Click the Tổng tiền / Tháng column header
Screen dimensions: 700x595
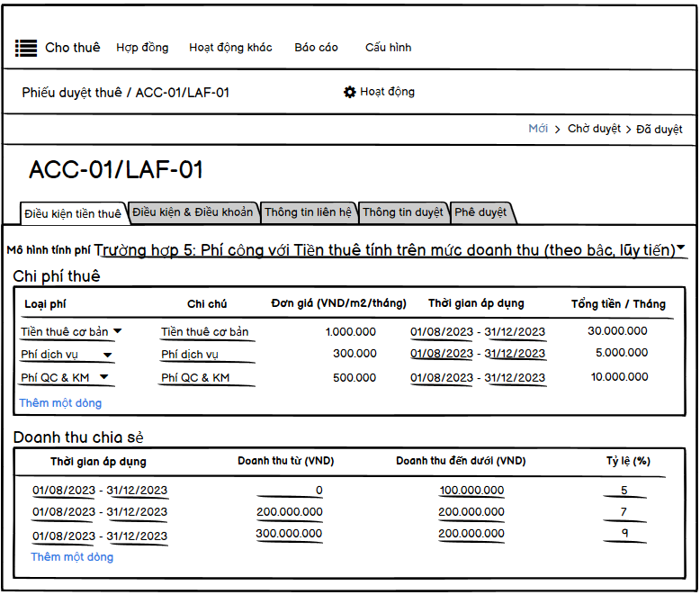(618, 303)
